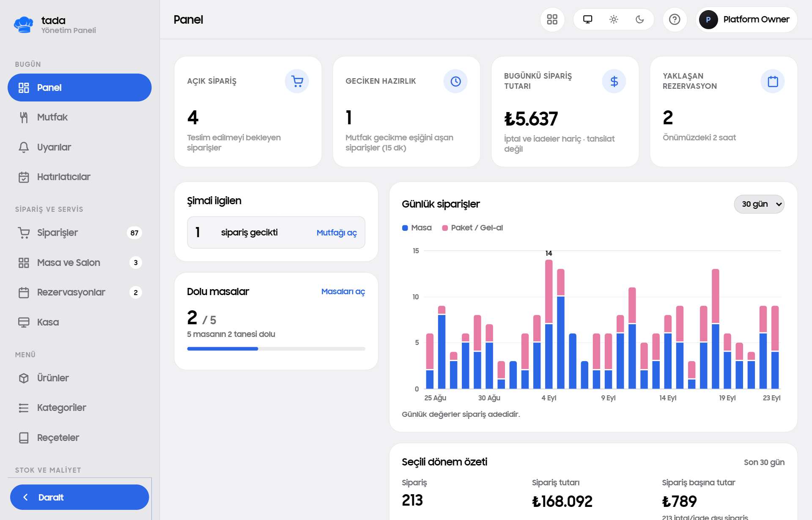Click the P avatar circle
Viewport: 812px width, 520px height.
click(708, 19)
